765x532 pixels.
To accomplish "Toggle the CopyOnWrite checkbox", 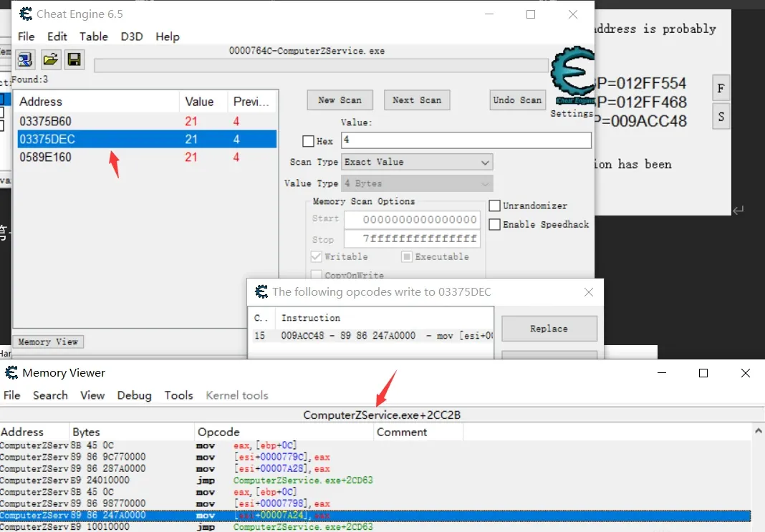I will 316,275.
